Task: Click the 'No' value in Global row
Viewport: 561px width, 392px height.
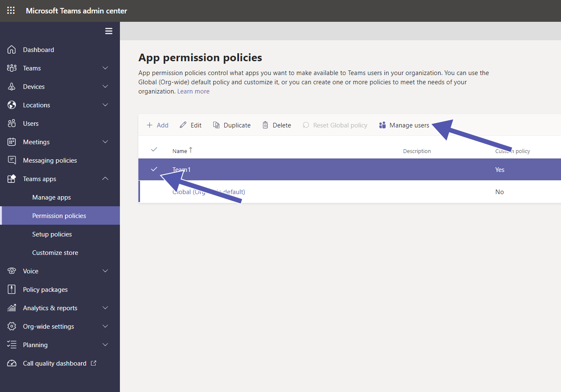Action: (499, 192)
